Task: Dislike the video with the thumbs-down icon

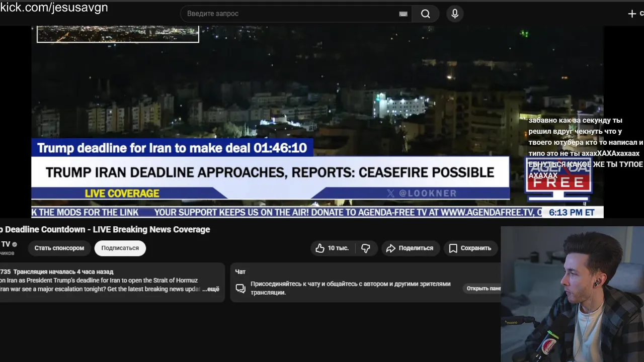Action: tap(366, 248)
